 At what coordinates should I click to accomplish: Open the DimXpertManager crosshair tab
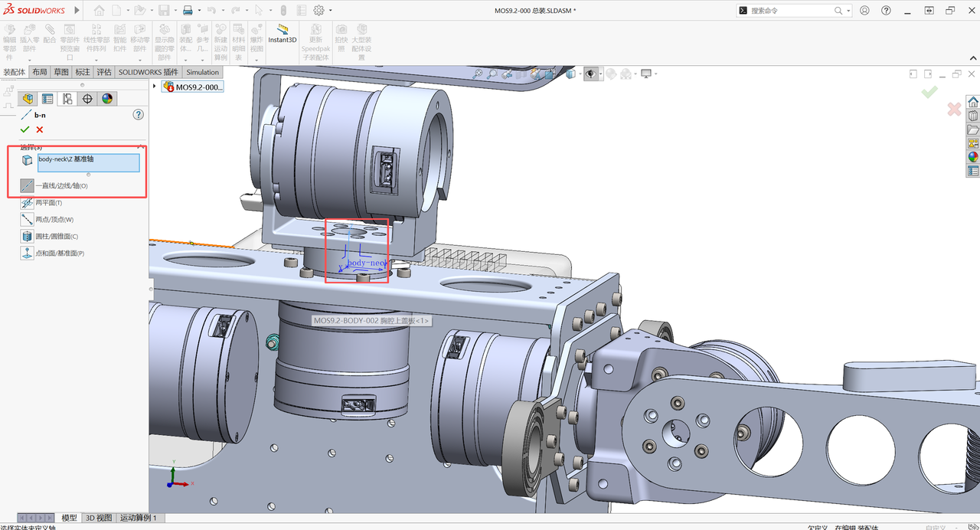tap(87, 99)
